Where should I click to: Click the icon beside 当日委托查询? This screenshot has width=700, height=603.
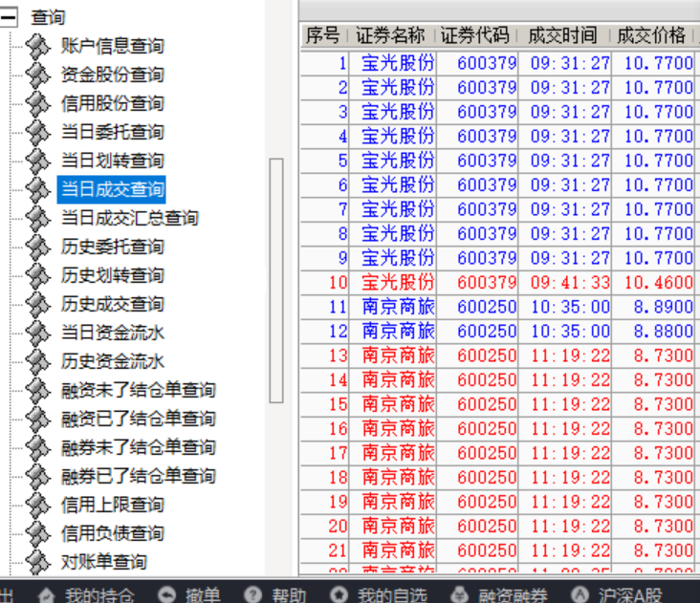pos(38,132)
